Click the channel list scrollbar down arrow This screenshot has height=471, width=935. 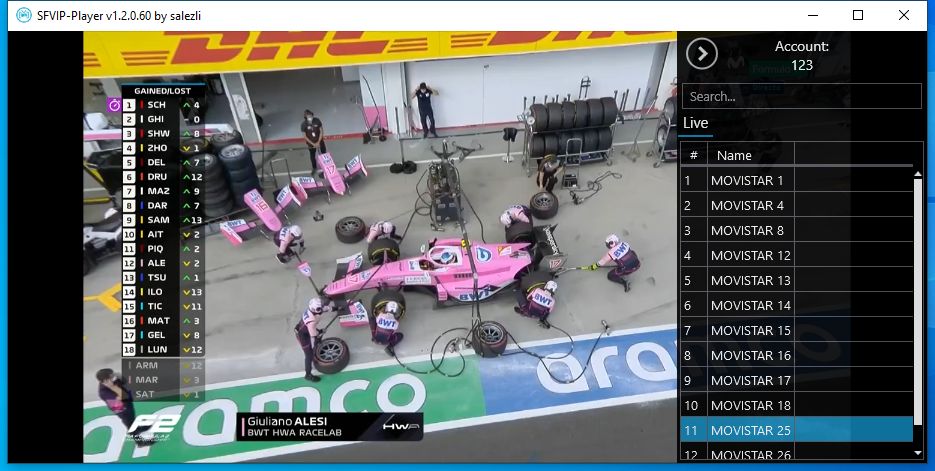pos(918,454)
